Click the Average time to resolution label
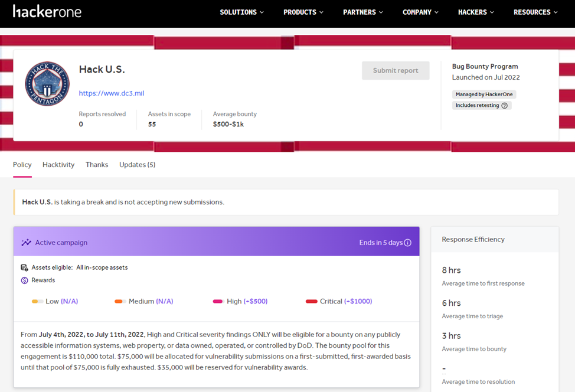This screenshot has height=392, width=575. coord(478,382)
